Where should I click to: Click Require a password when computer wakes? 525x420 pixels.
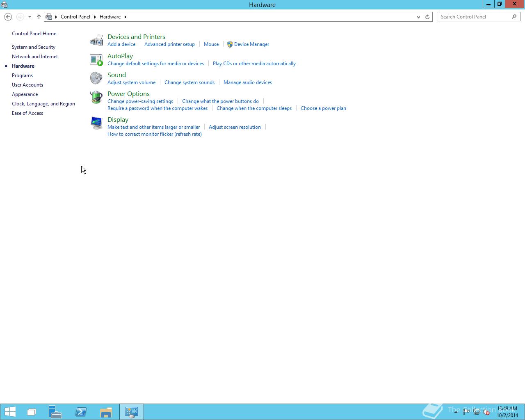pyautogui.click(x=157, y=108)
